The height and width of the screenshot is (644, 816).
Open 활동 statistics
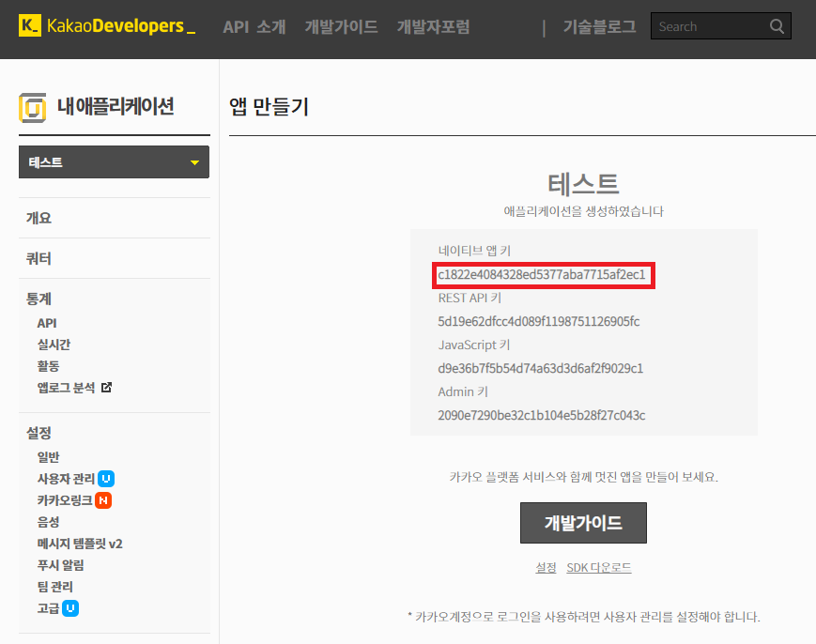coord(49,366)
